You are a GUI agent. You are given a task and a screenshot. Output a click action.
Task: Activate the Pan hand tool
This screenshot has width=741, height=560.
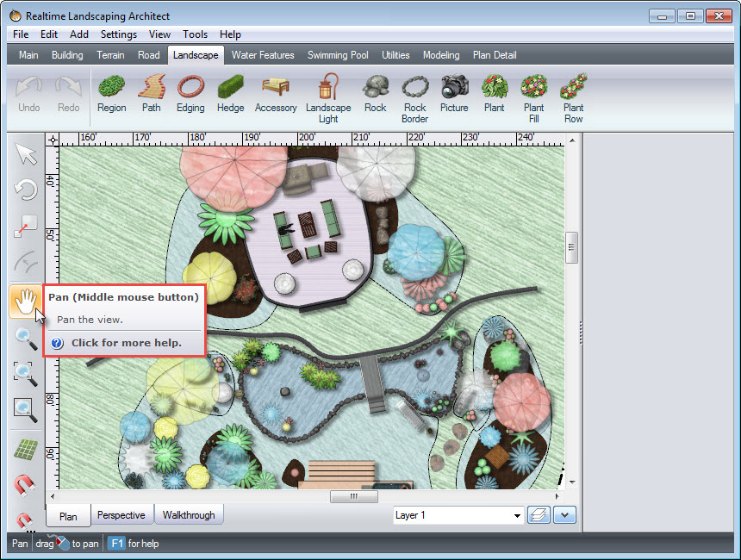[x=25, y=302]
